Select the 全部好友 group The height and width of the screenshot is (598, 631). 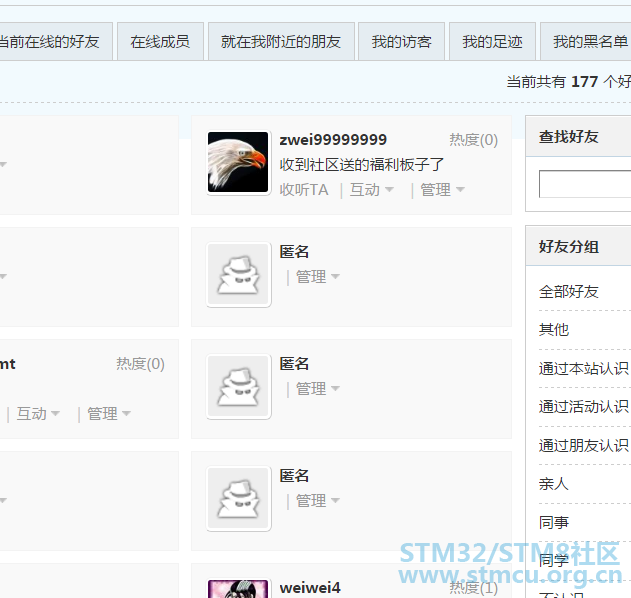click(569, 292)
